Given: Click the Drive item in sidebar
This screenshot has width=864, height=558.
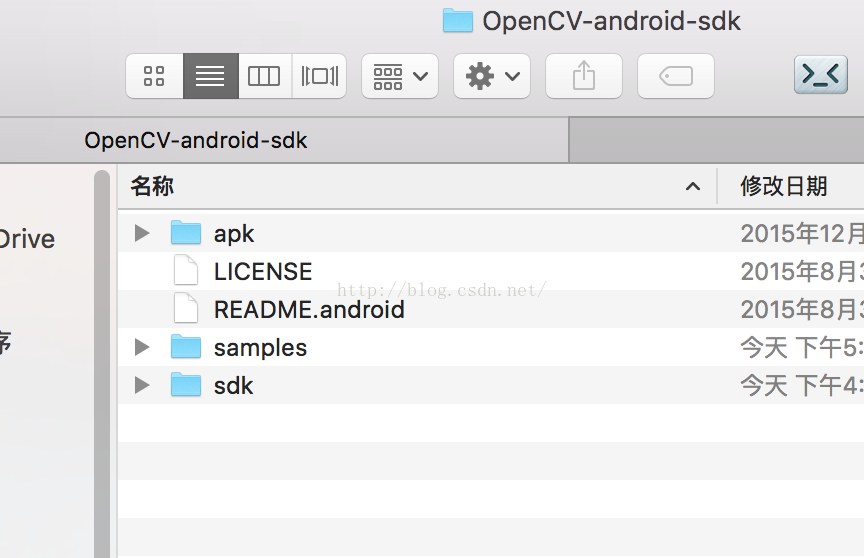Looking at the screenshot, I should tap(26, 240).
